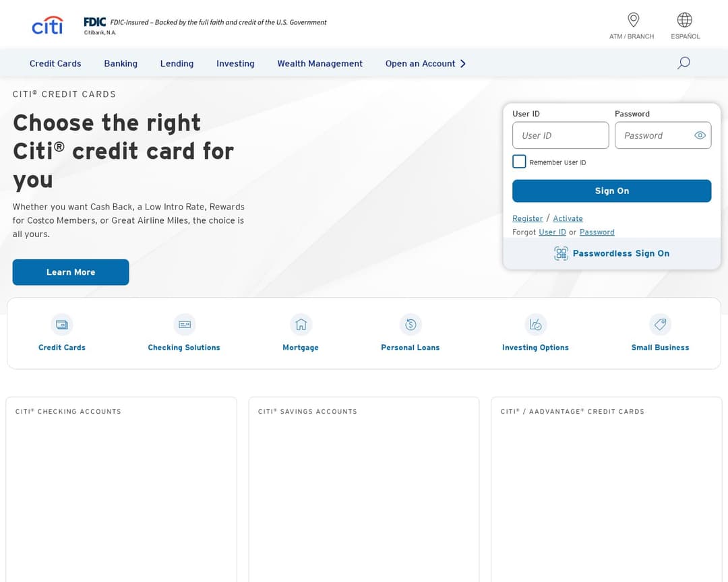
Task: Expand Open an Account chevron
Action: [463, 63]
